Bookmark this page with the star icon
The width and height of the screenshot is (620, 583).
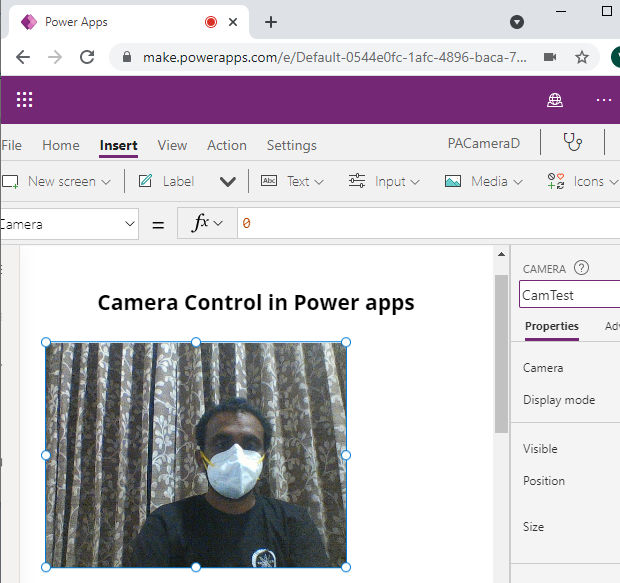pyautogui.click(x=581, y=57)
